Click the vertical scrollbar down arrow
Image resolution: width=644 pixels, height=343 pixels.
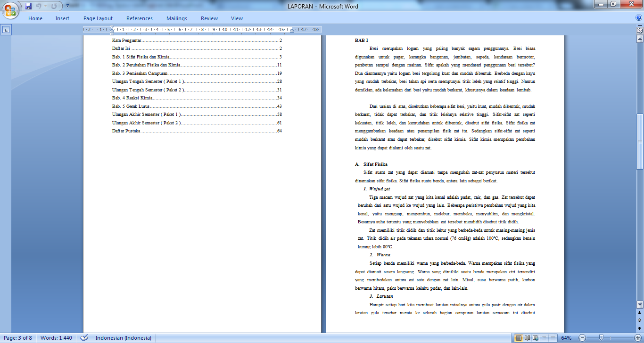(640, 304)
